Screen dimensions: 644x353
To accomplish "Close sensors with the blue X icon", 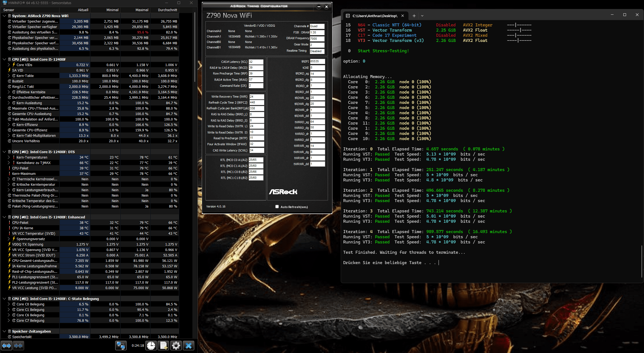I will 189,346.
